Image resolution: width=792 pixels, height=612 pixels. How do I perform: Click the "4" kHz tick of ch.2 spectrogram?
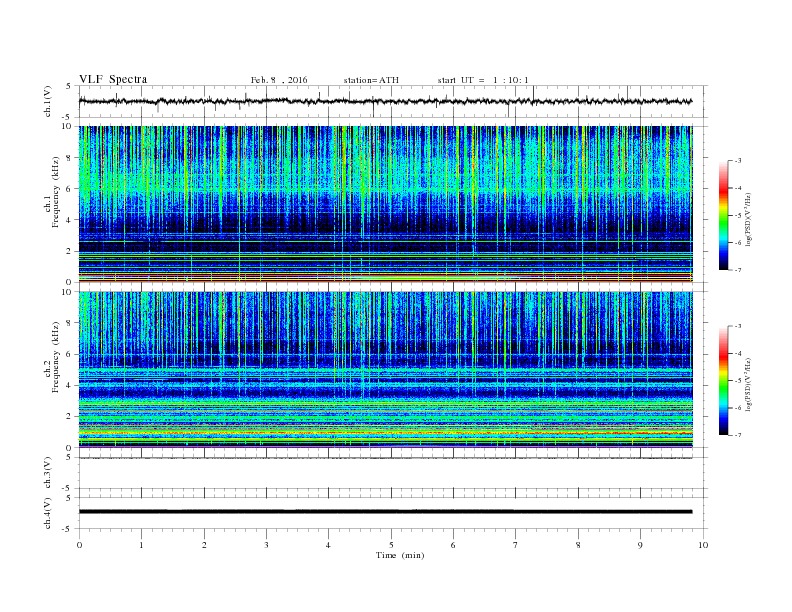pos(70,385)
